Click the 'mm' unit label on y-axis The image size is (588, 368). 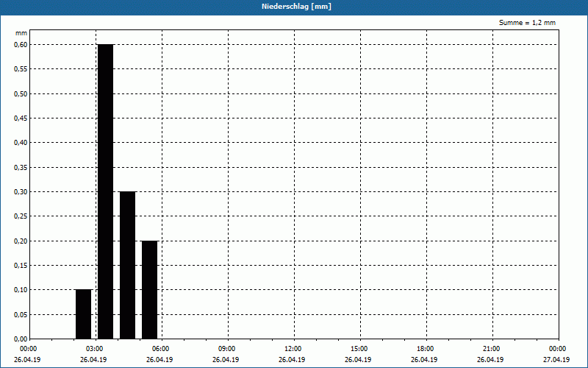coord(21,33)
